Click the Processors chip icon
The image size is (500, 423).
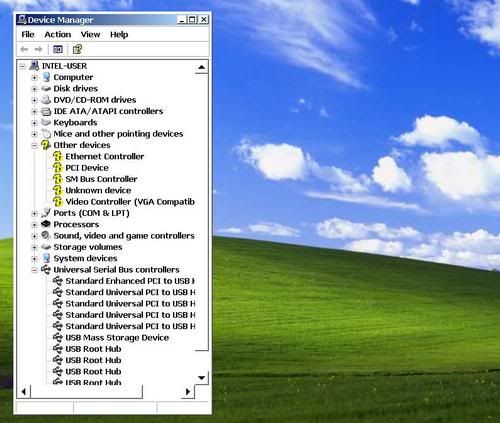[x=46, y=224]
